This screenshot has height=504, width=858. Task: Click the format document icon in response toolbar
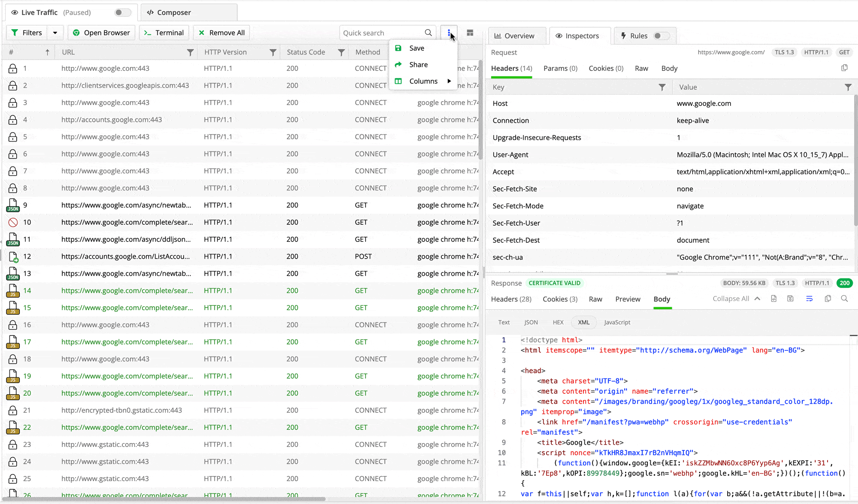pos(774,299)
